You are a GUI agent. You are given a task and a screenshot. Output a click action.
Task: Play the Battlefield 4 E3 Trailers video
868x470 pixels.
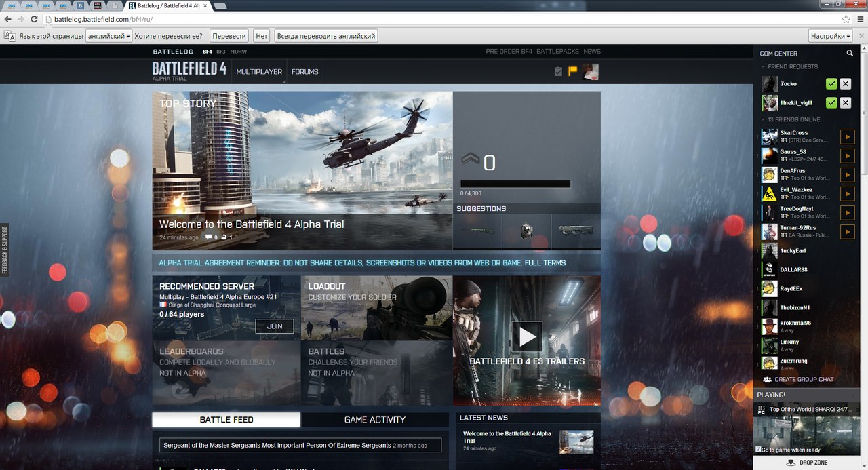coord(527,336)
